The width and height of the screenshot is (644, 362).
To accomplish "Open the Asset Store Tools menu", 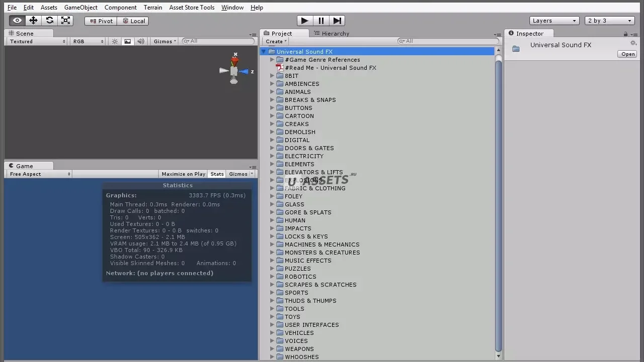I will (192, 8).
